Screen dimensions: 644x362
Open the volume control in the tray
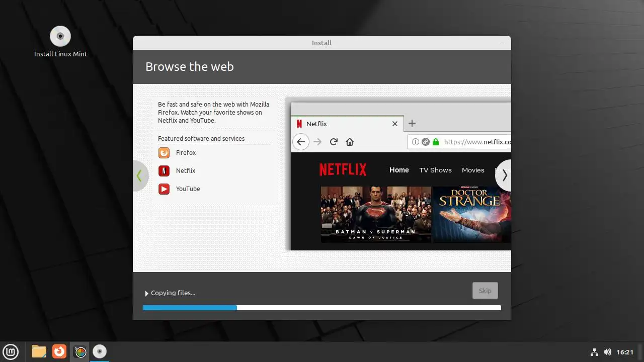(607, 352)
